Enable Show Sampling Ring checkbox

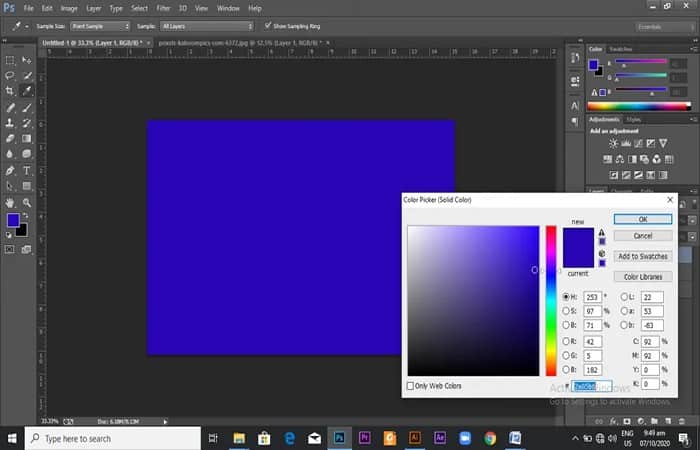pos(268,25)
